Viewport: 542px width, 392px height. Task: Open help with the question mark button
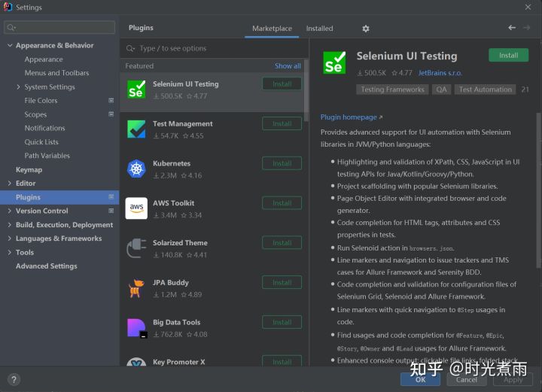(14, 380)
